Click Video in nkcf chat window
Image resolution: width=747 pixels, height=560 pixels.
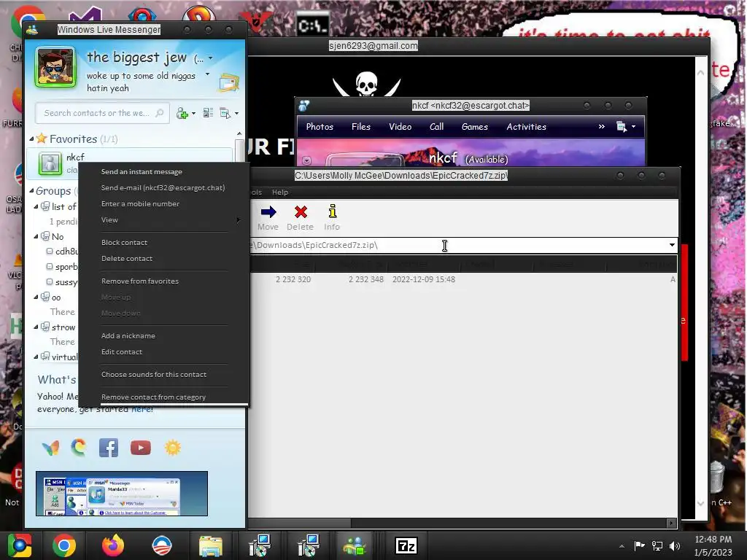[400, 127]
